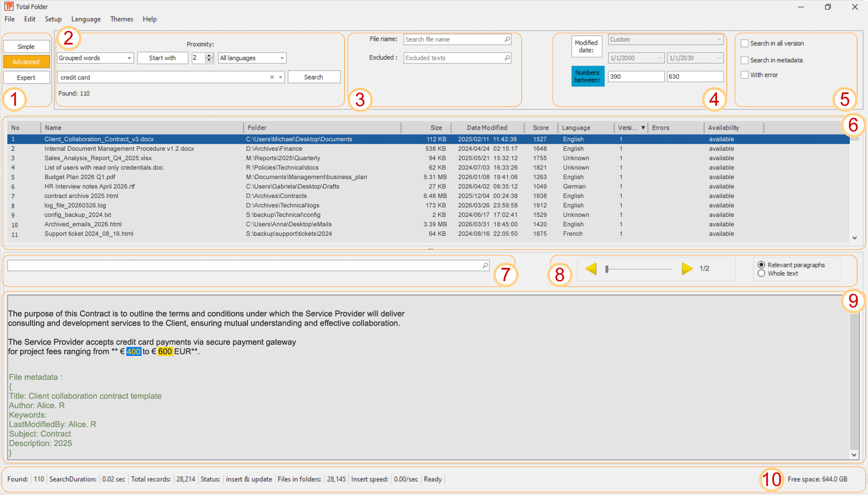
Task: Open the Custom modified date dropdown
Action: pyautogui.click(x=719, y=40)
